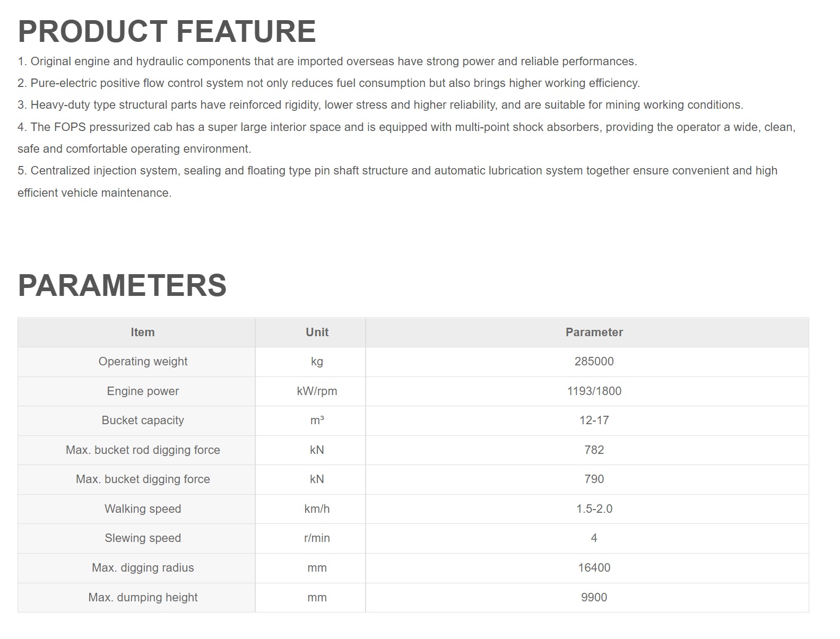Click the 1193/1800 engine power value
Screen dimensions: 840x639
pyautogui.click(x=594, y=391)
